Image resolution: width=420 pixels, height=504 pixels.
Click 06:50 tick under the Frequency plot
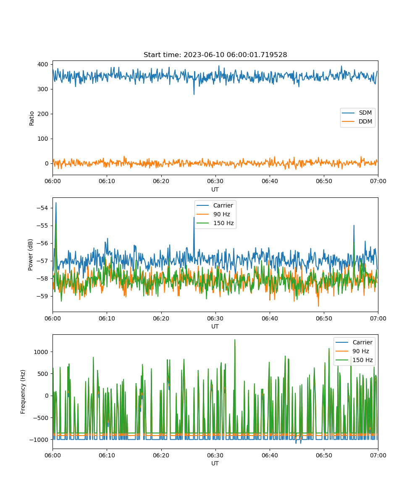coord(323,455)
